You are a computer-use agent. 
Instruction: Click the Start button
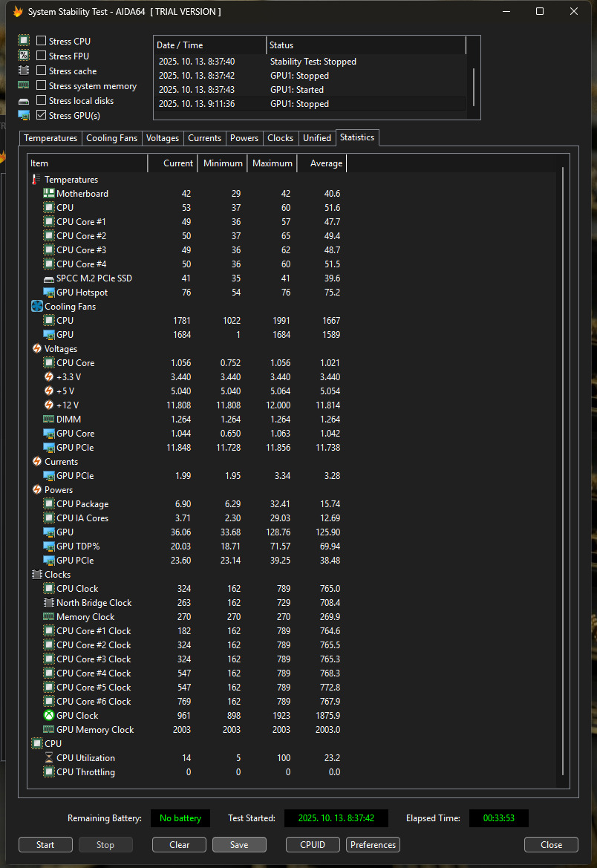(x=45, y=845)
